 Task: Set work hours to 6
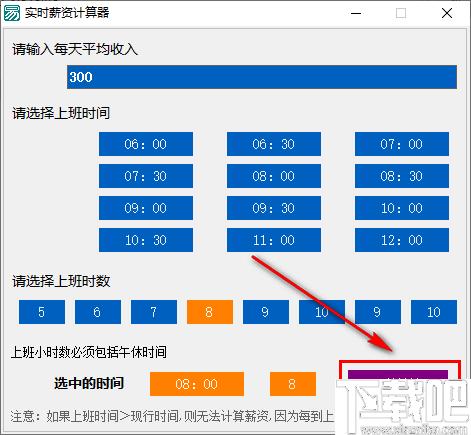coord(98,312)
